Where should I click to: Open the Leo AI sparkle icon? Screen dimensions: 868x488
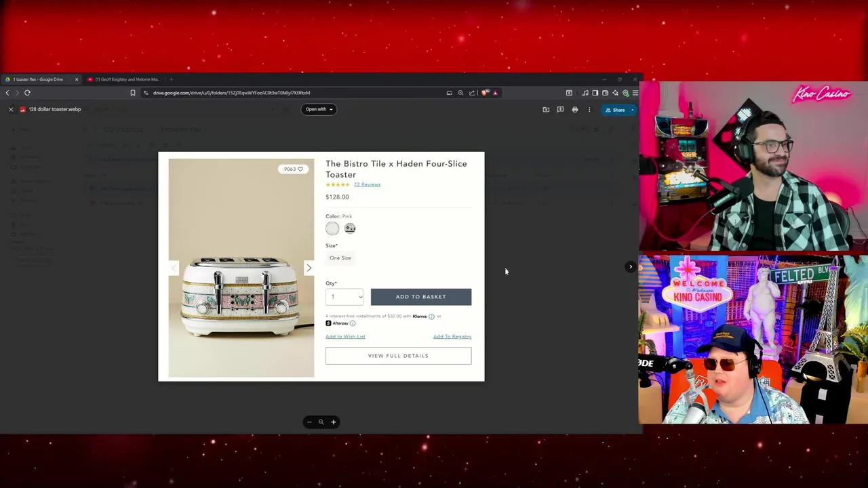pos(615,93)
